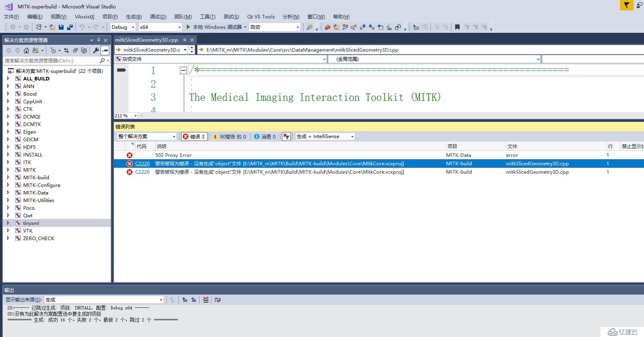Screen dimensions: 644x337
Task: Click Clear All icon in Output panel
Action: coord(206,299)
